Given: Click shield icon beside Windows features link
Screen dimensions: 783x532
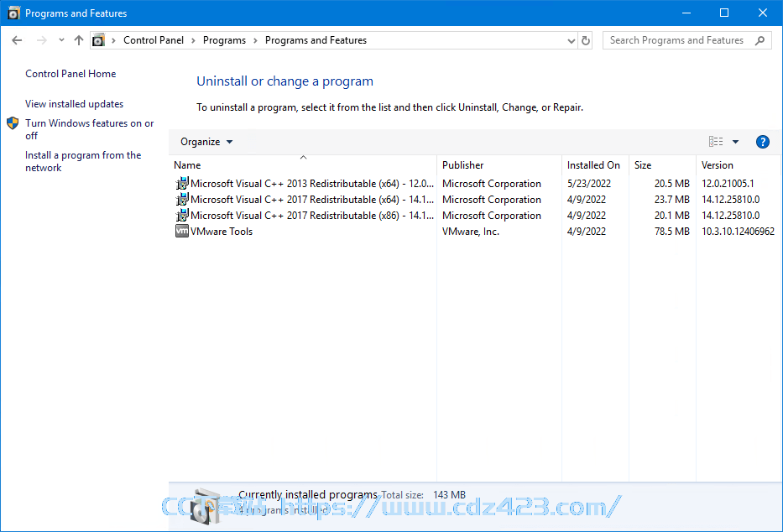Looking at the screenshot, I should click(13, 123).
